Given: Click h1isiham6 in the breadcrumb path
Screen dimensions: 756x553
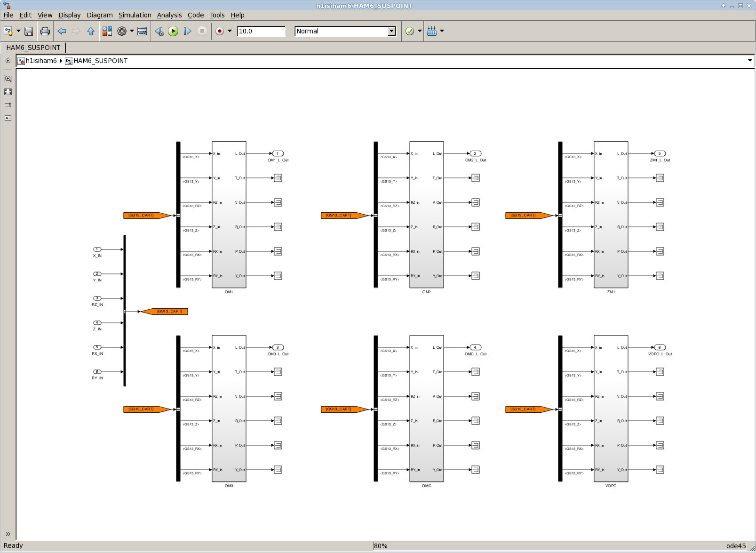Looking at the screenshot, I should (41, 61).
